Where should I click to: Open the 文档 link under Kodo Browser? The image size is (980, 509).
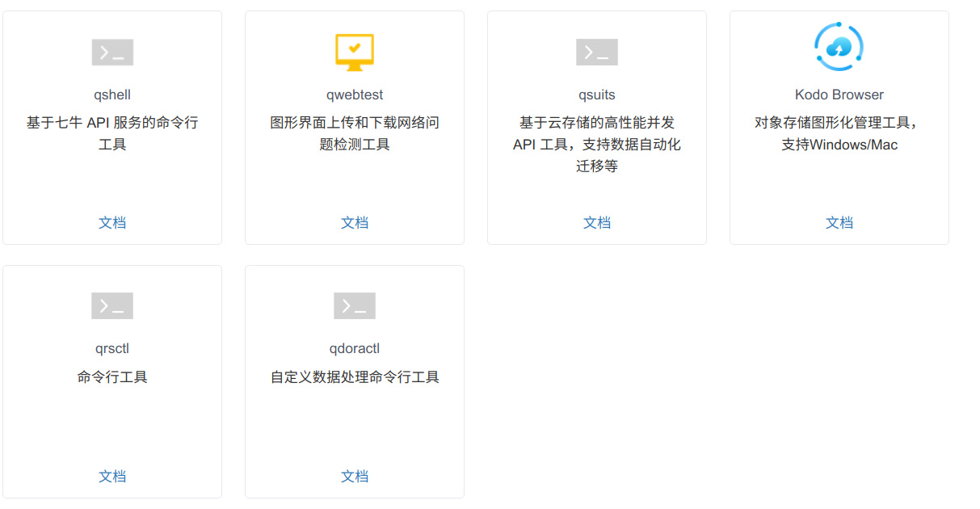[x=839, y=223]
